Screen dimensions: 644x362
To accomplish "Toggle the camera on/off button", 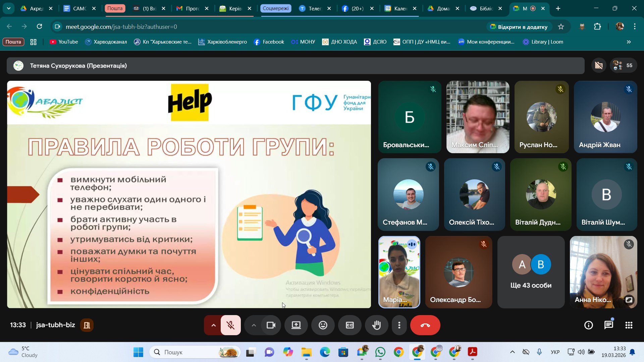I will [271, 325].
